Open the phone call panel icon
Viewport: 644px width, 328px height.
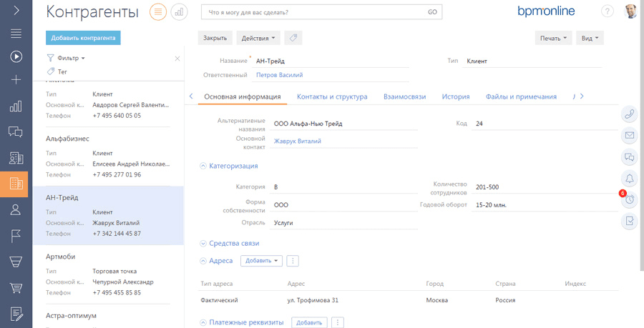pyautogui.click(x=629, y=114)
